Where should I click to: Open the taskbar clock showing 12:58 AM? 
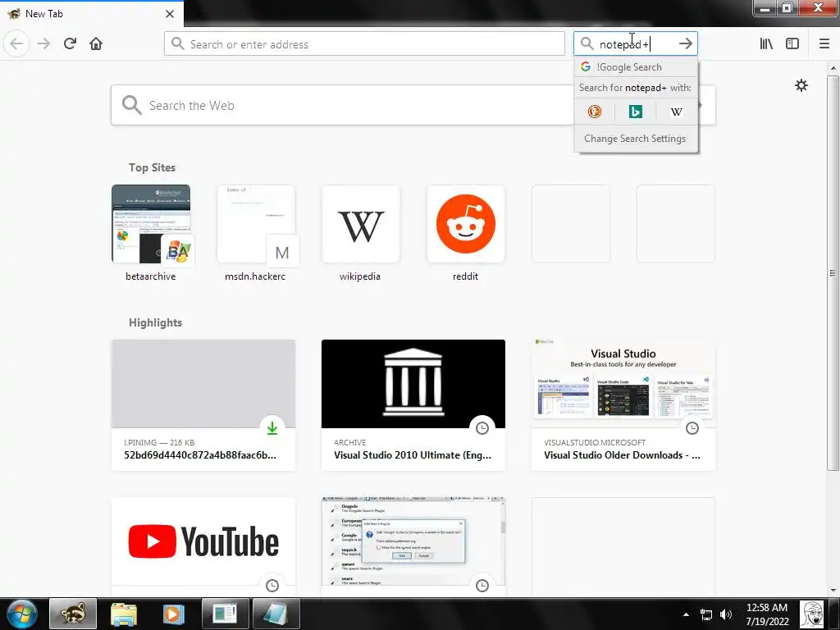767,614
